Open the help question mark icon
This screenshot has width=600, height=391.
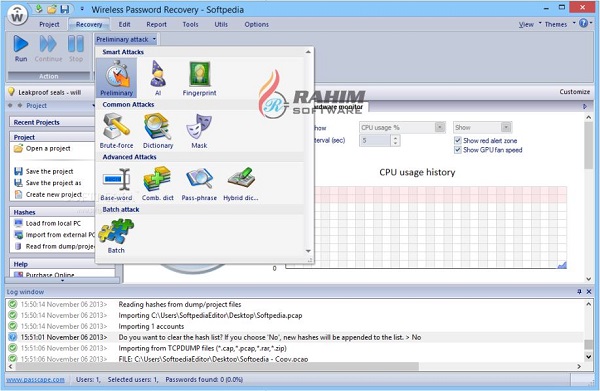point(583,23)
